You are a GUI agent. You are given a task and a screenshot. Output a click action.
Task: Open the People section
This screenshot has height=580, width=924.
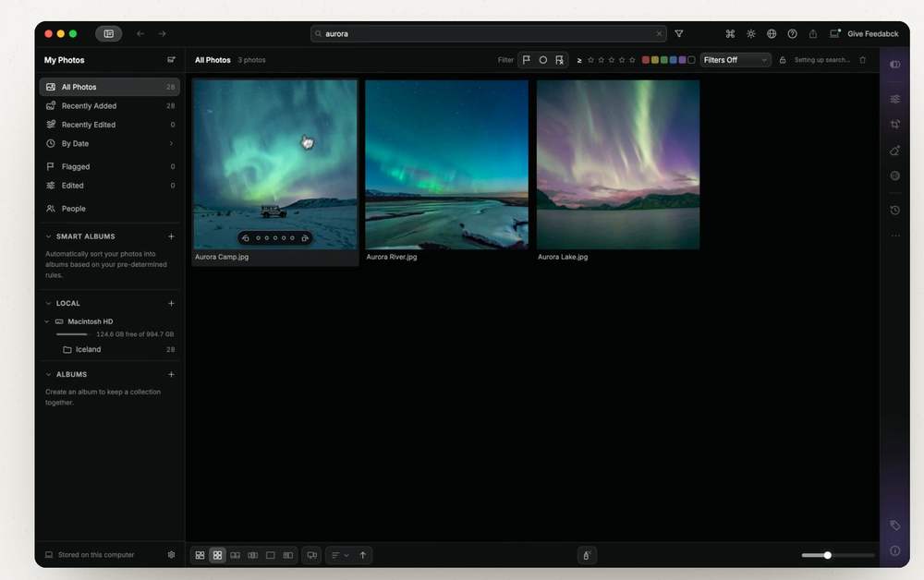click(x=110, y=209)
